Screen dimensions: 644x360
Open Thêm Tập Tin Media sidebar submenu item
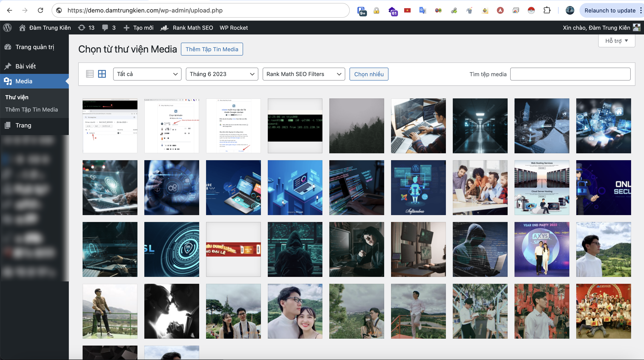(31, 110)
